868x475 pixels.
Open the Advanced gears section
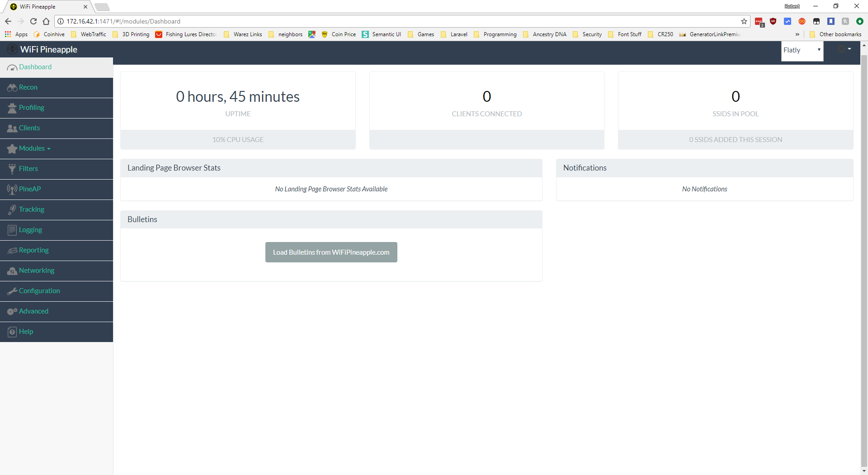[x=12, y=311]
